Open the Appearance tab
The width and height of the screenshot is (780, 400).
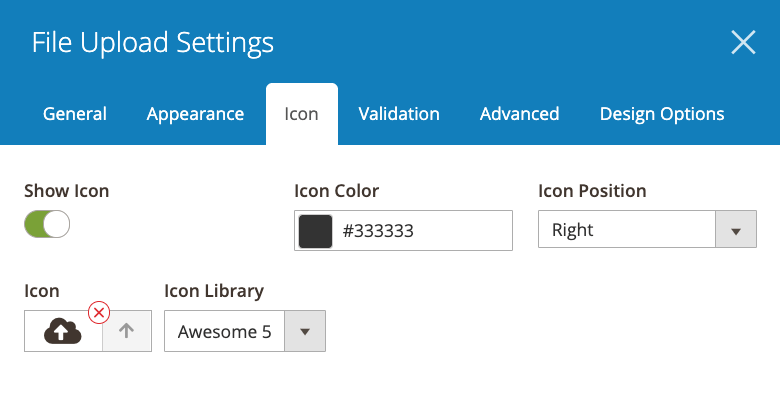click(x=195, y=114)
